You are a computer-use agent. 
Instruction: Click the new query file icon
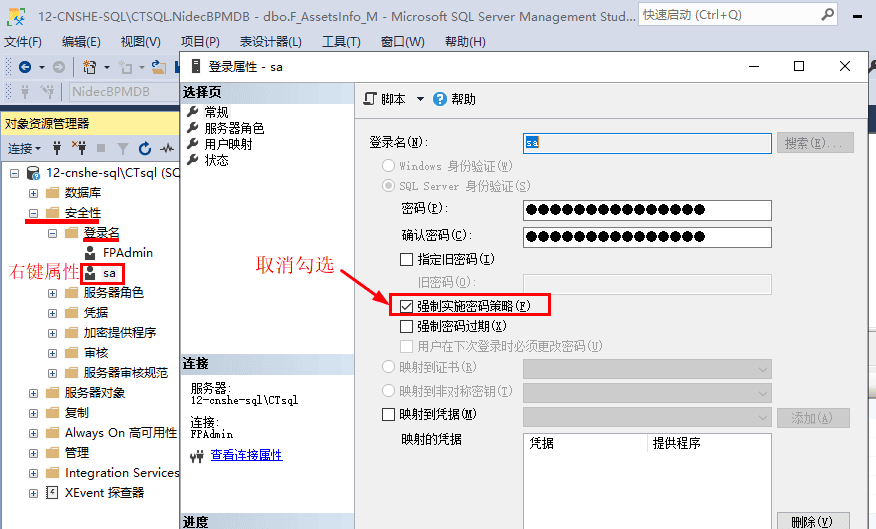coord(89,67)
